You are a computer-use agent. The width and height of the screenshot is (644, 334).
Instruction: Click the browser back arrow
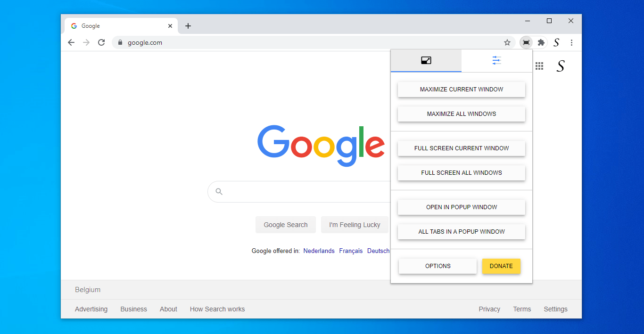71,42
